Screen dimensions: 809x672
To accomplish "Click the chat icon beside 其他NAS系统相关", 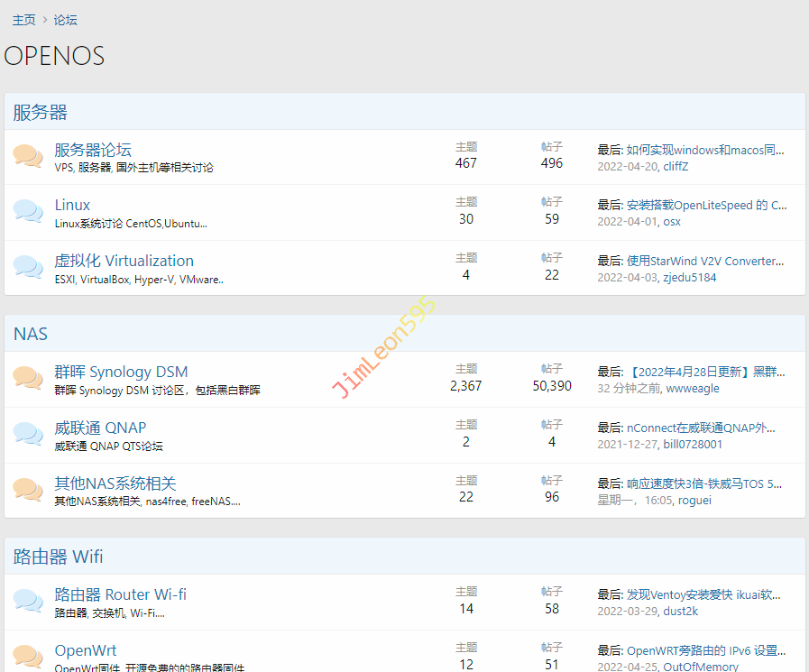I will 28,491.
